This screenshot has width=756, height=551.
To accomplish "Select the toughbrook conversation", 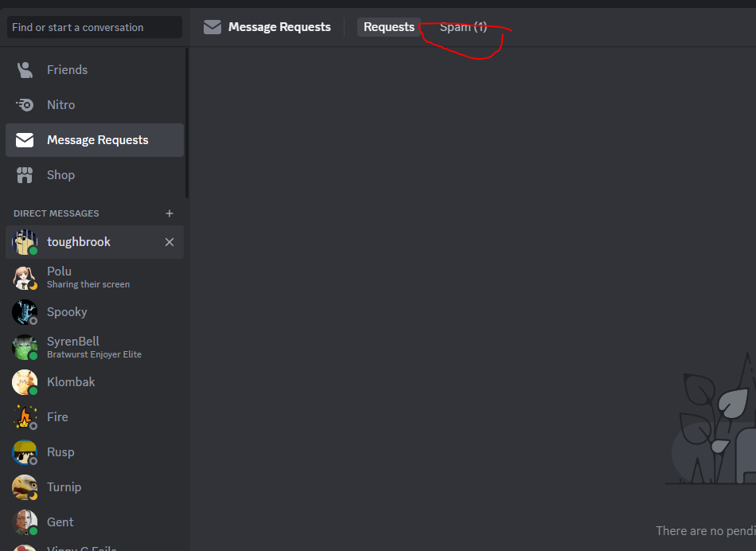I will tap(95, 242).
